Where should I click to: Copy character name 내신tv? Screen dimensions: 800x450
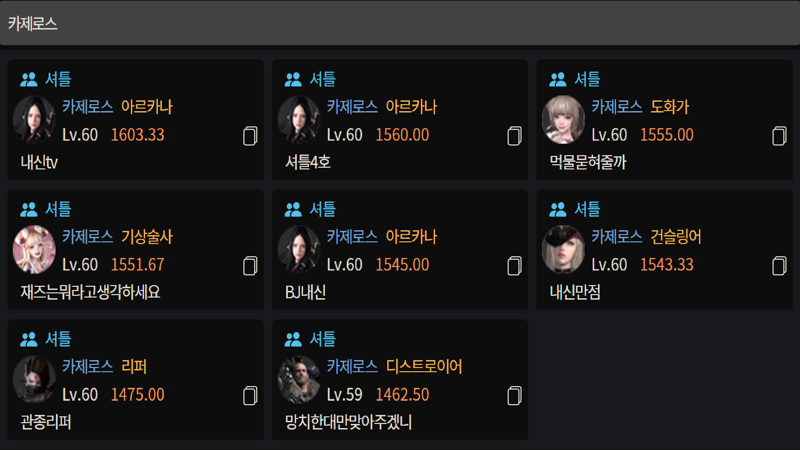(x=250, y=136)
